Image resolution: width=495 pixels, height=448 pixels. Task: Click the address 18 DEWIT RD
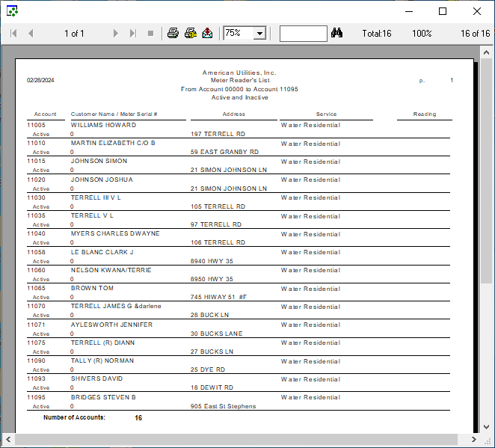click(212, 387)
